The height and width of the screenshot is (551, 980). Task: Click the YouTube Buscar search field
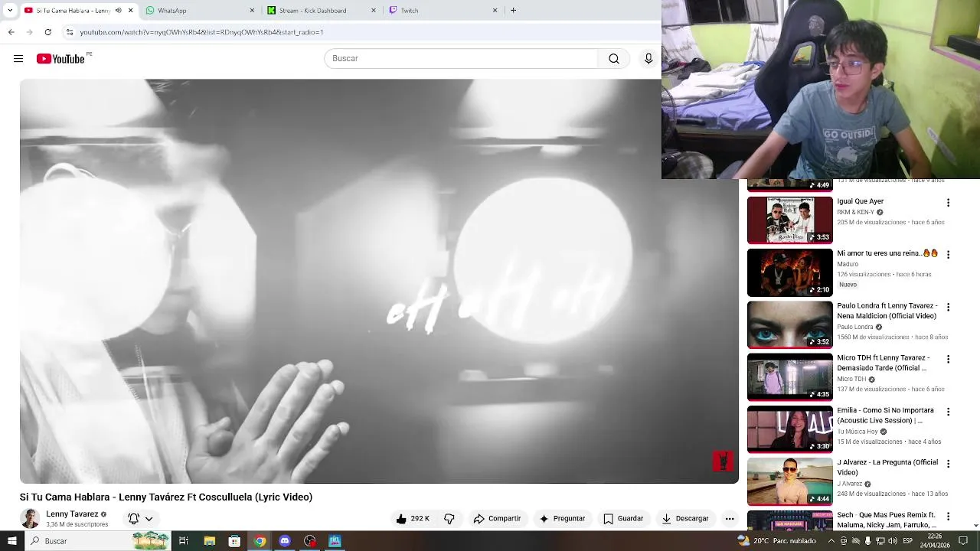tap(461, 59)
